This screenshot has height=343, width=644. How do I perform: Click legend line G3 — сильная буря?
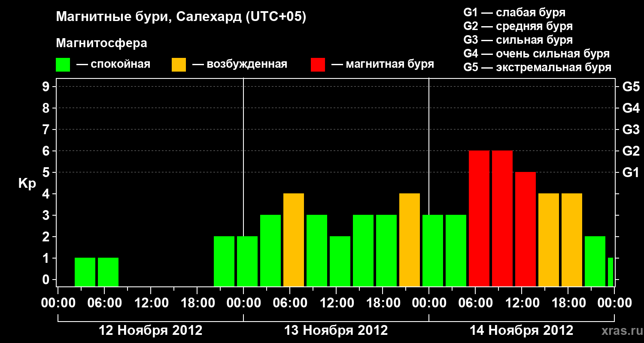pyautogui.click(x=518, y=40)
